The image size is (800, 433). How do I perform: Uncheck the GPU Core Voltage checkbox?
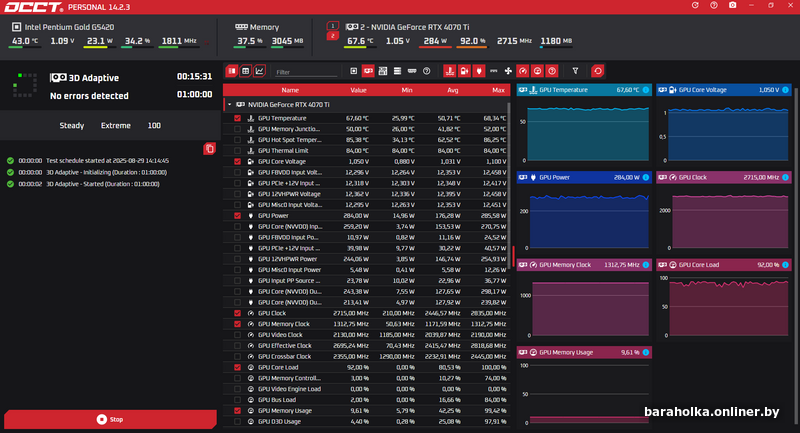click(237, 162)
